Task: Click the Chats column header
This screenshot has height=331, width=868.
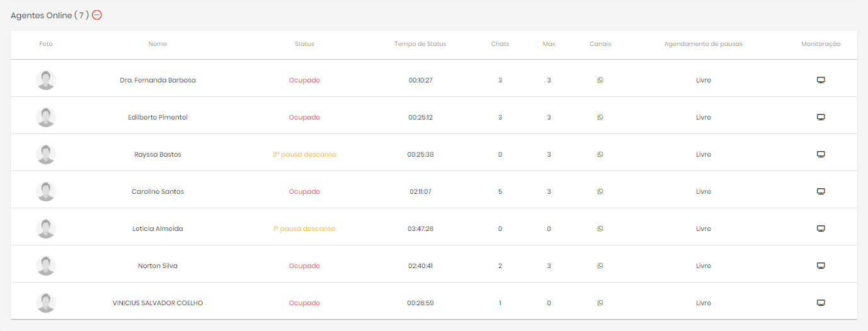Action: coord(500,44)
